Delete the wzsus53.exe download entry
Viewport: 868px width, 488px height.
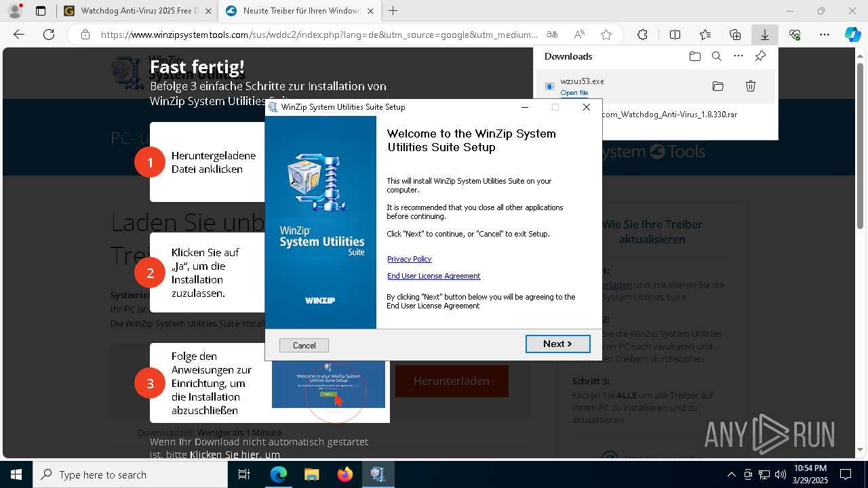point(751,86)
